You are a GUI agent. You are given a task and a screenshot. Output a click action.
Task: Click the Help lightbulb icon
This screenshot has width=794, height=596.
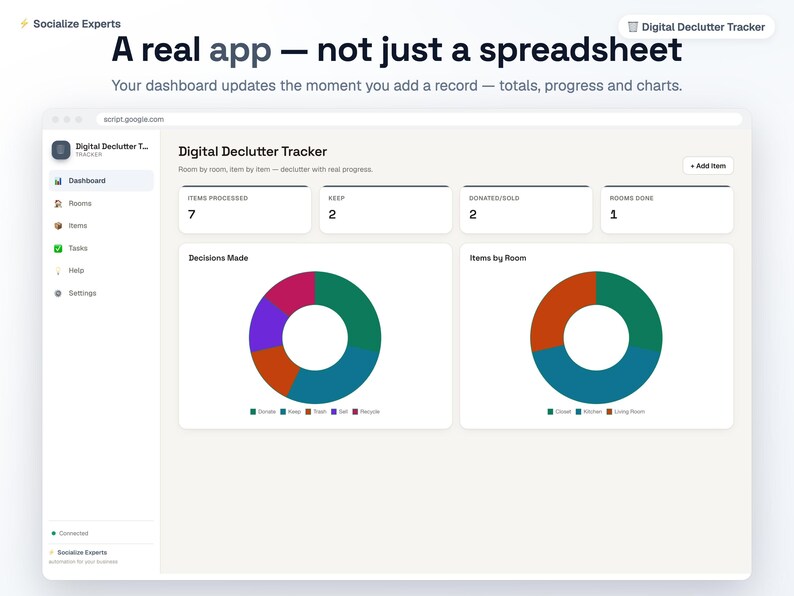pyautogui.click(x=58, y=270)
